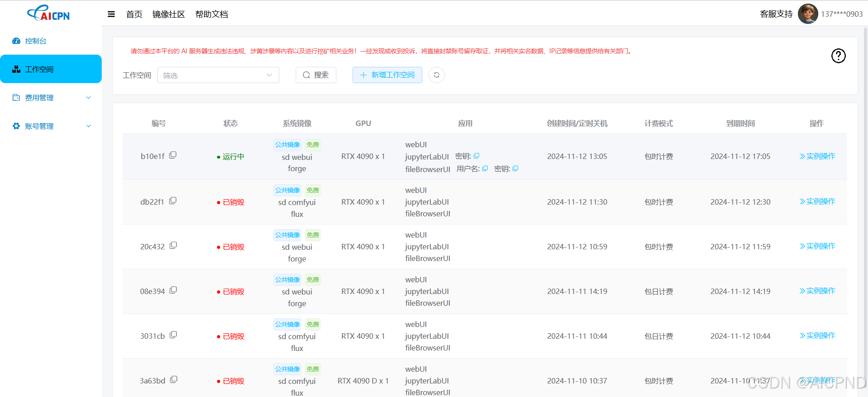Image resolution: width=868 pixels, height=397 pixels.
Task: Click the 运行中 status of b10e1f
Action: 231,157
